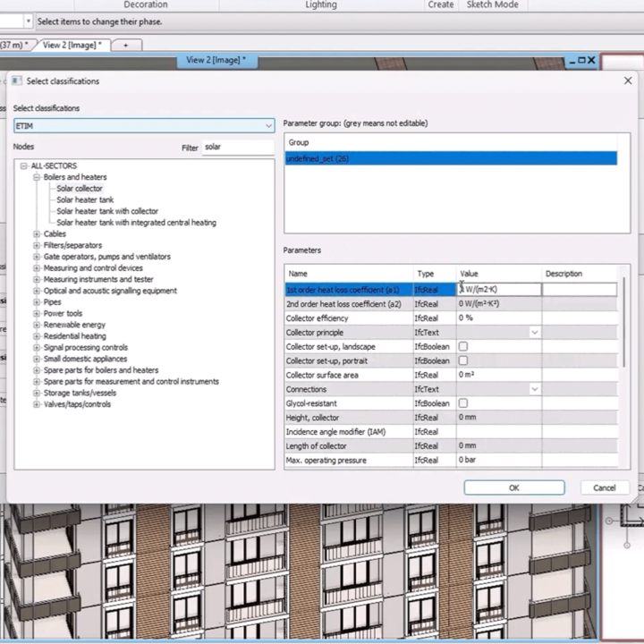Click the Cancel button

click(604, 488)
